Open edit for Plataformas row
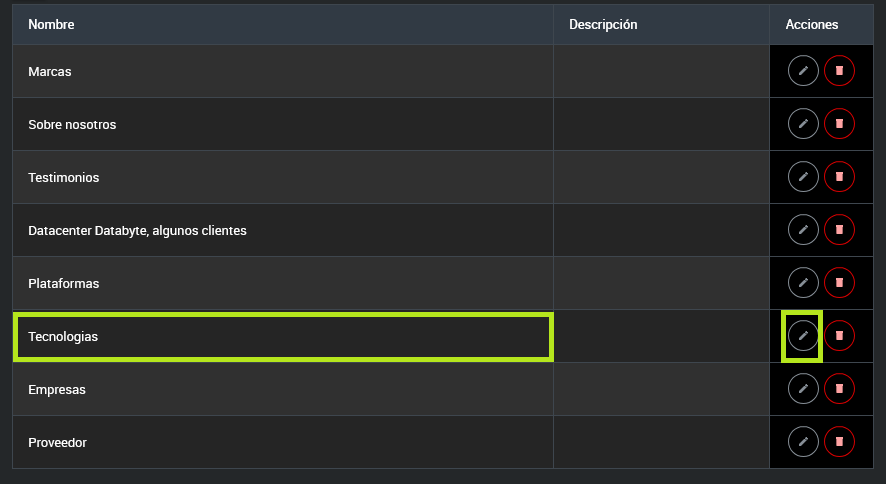This screenshot has width=886, height=484. (x=803, y=283)
